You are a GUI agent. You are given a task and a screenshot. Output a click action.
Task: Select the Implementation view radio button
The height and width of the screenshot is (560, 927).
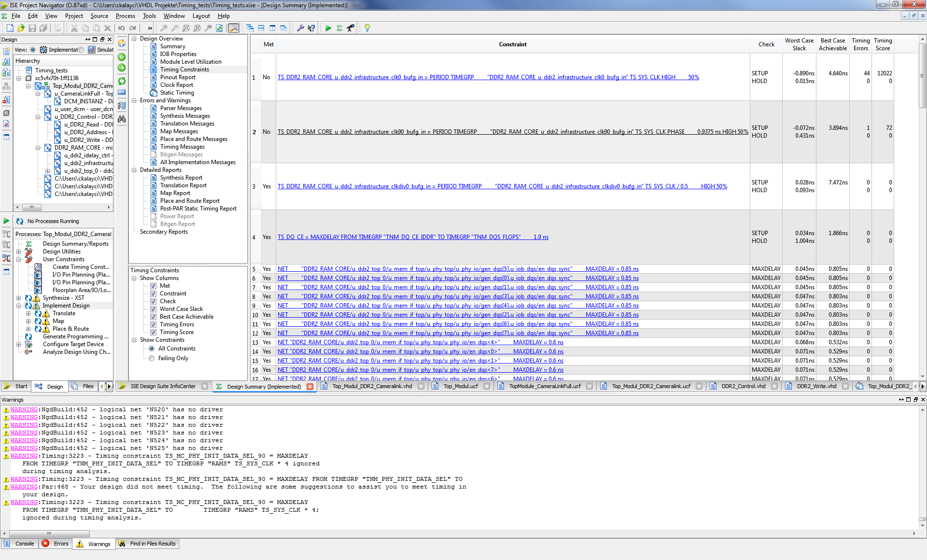[33, 50]
